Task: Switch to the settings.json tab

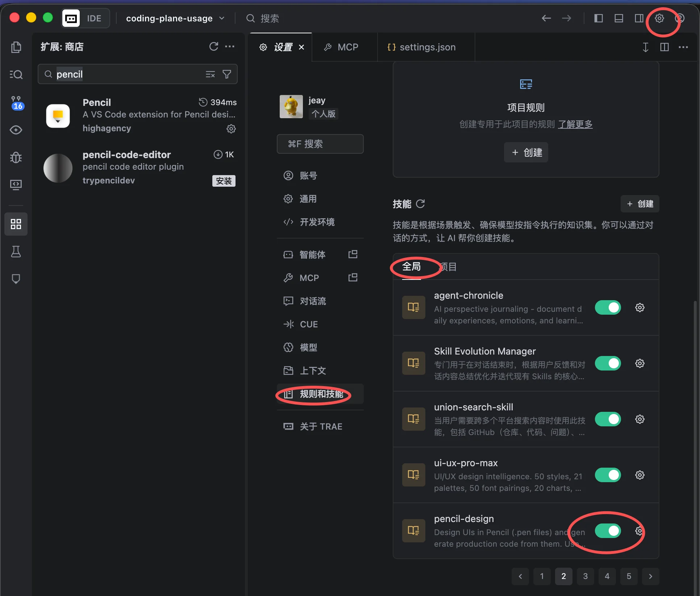Action: click(427, 47)
